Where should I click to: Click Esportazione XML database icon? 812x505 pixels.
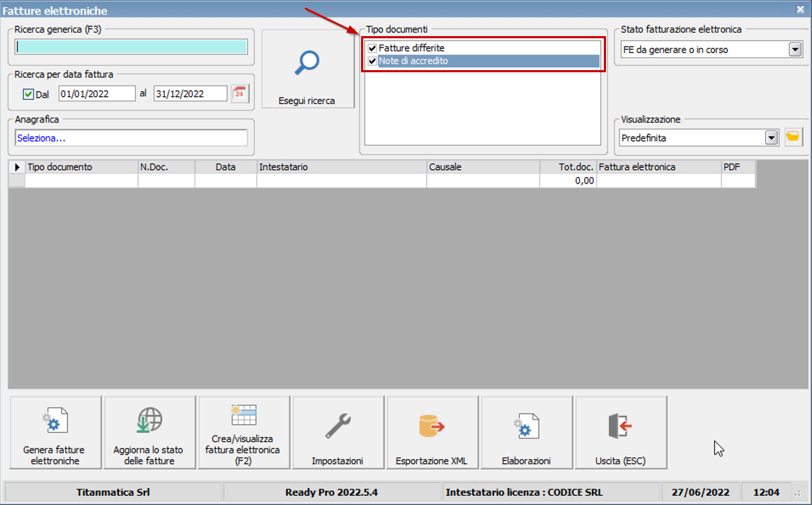click(x=432, y=426)
